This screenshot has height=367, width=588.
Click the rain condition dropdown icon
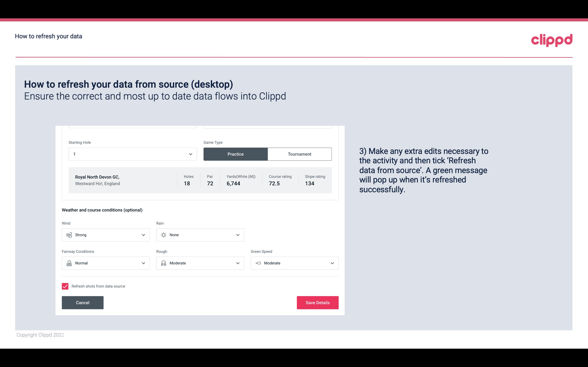pyautogui.click(x=238, y=235)
